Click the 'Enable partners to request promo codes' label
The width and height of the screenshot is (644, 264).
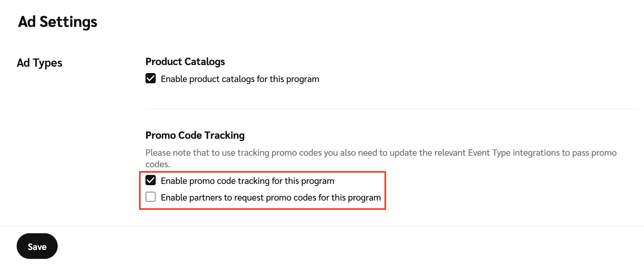[271, 198]
